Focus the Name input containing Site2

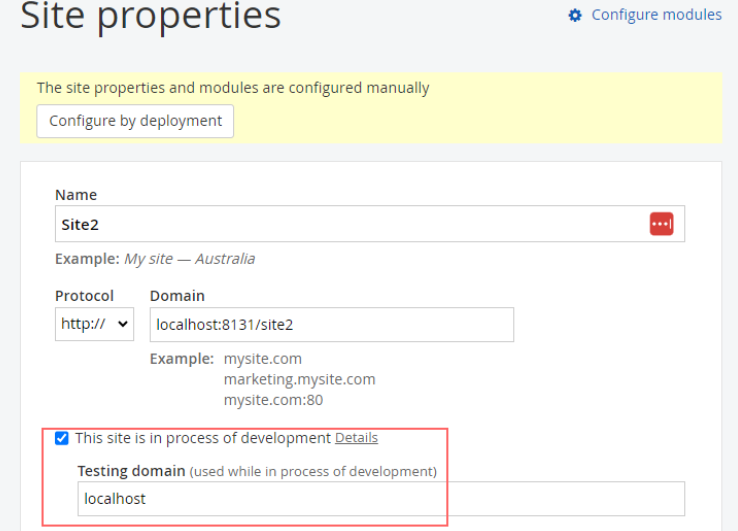click(369, 224)
